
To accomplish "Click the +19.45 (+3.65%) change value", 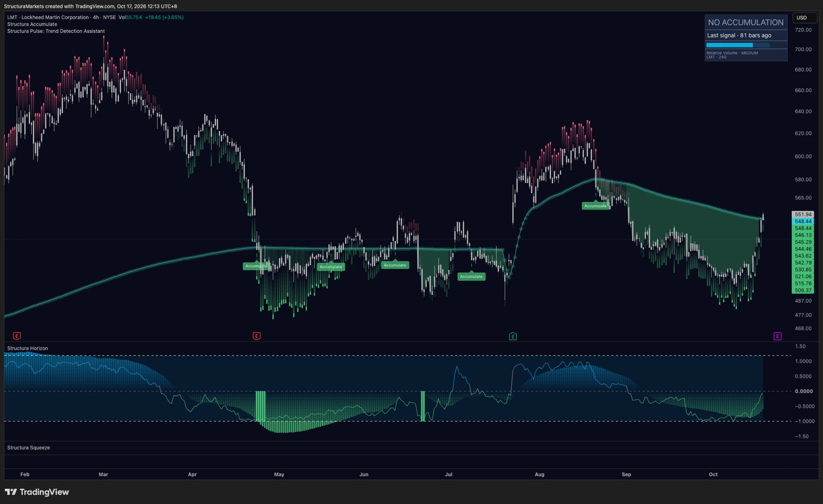I will click(x=164, y=17).
